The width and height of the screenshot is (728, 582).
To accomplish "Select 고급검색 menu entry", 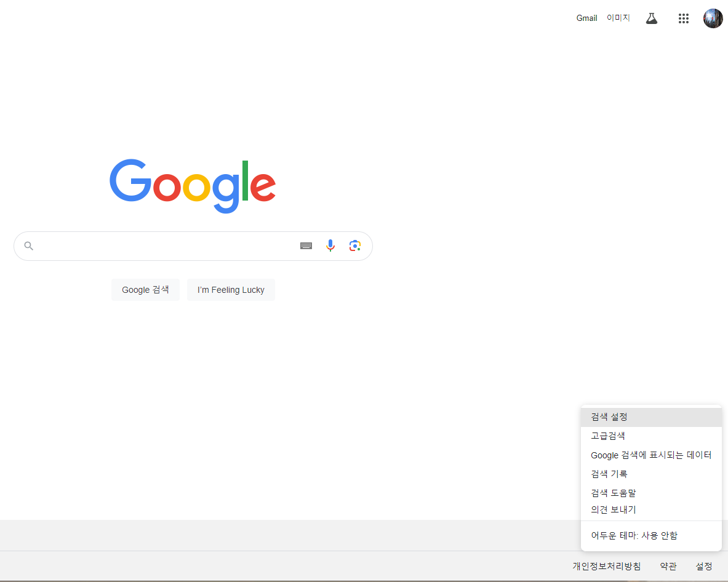I will (651, 436).
